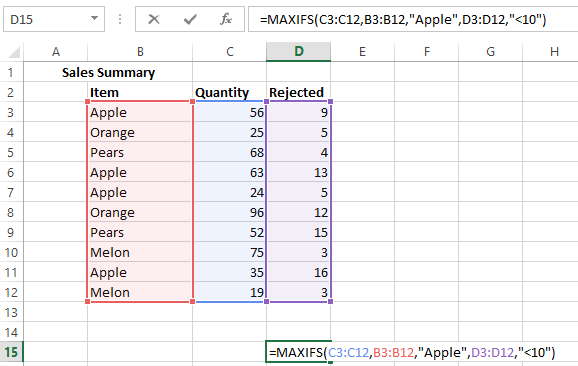Image resolution: width=578 pixels, height=366 pixels.
Task: Cancel the formula entry with X icon
Action: point(154,19)
